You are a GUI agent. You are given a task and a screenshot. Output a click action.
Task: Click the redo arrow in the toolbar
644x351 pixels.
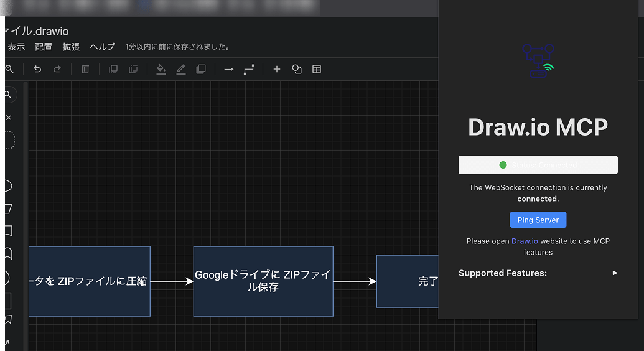tap(57, 69)
